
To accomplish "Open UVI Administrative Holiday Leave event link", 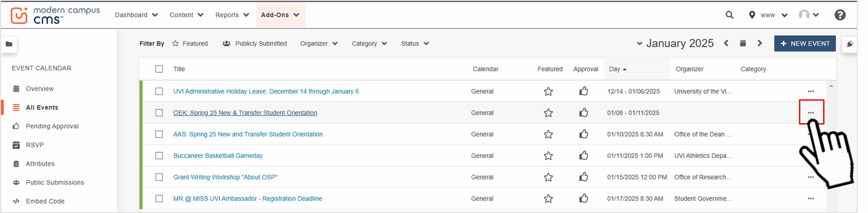I will pos(266,91).
